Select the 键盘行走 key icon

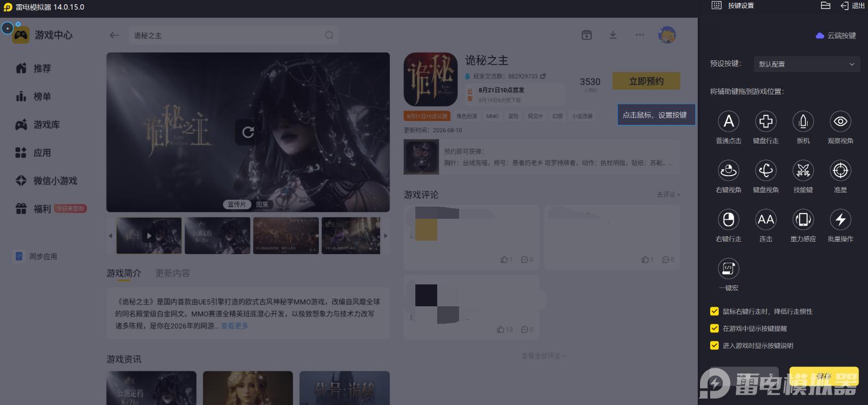(x=766, y=121)
